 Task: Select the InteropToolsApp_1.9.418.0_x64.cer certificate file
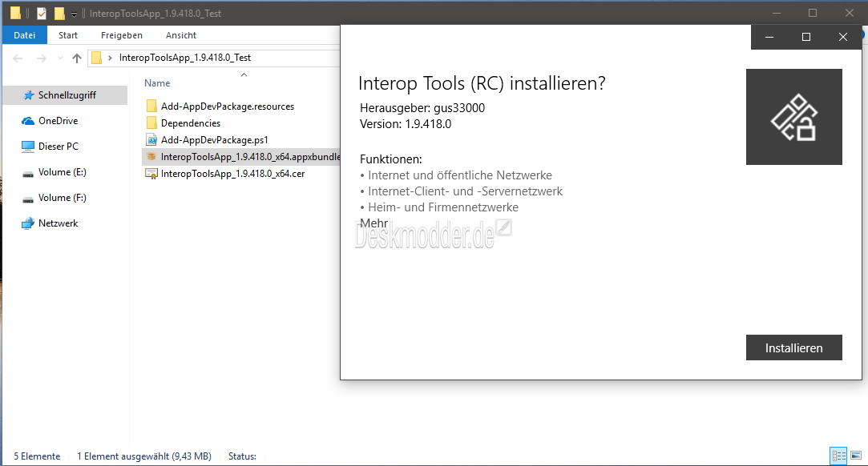click(x=226, y=174)
